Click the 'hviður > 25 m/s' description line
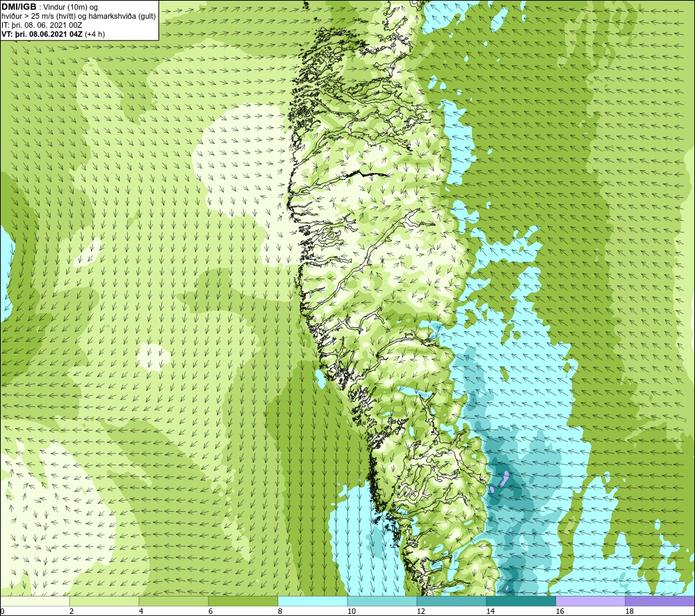Image resolution: width=695 pixels, height=616 pixels. [79, 17]
